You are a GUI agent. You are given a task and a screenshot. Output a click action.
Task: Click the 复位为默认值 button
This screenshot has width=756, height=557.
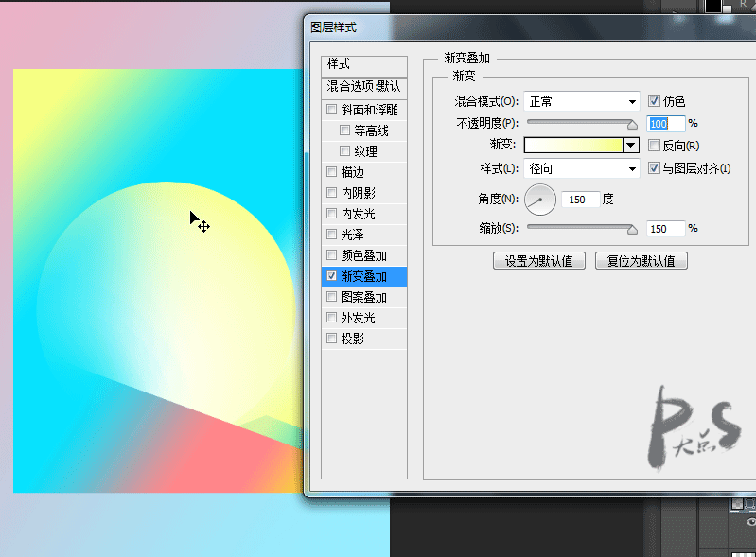click(x=642, y=261)
